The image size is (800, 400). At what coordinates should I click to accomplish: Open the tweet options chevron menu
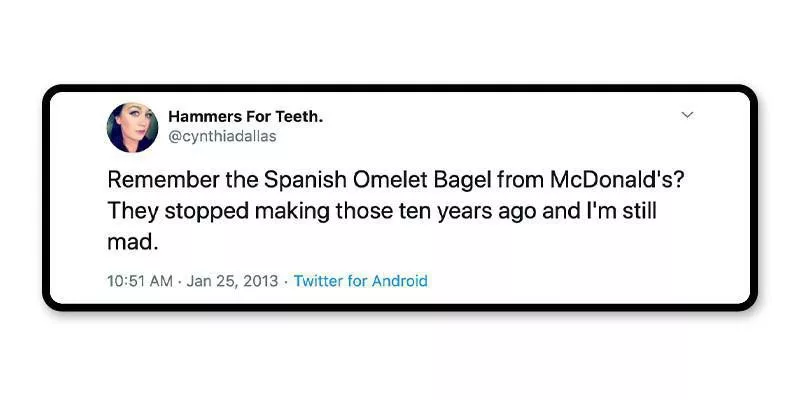click(x=687, y=115)
